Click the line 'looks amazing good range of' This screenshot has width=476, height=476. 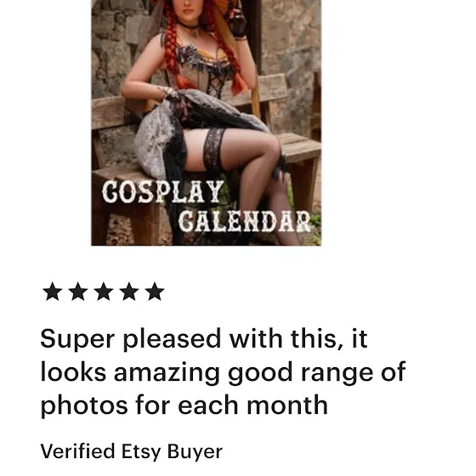coord(223,373)
